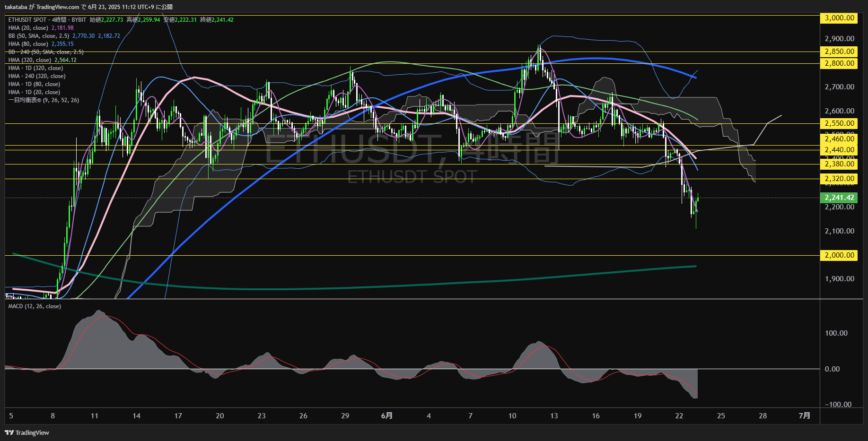Click the 22 date label on time axis
Image resolution: width=868 pixels, height=441 pixels.
click(x=679, y=416)
